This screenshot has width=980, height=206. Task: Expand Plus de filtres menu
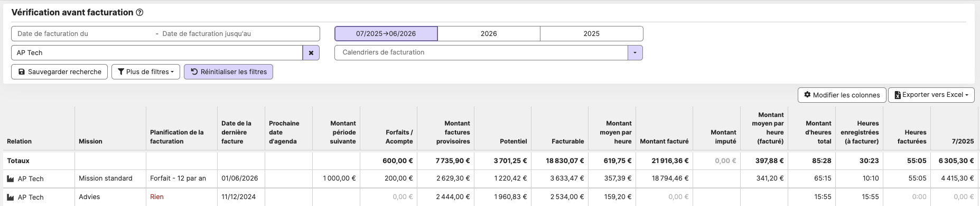tap(146, 72)
